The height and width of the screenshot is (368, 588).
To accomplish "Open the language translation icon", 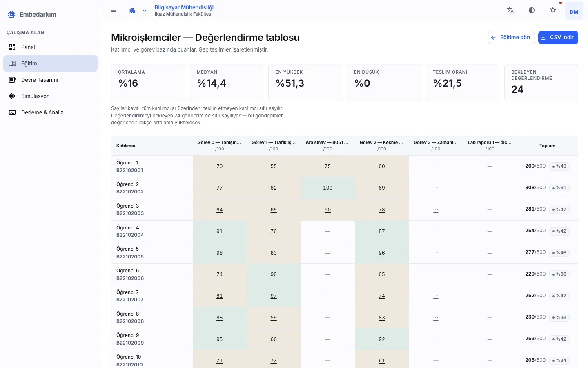I will tap(510, 11).
